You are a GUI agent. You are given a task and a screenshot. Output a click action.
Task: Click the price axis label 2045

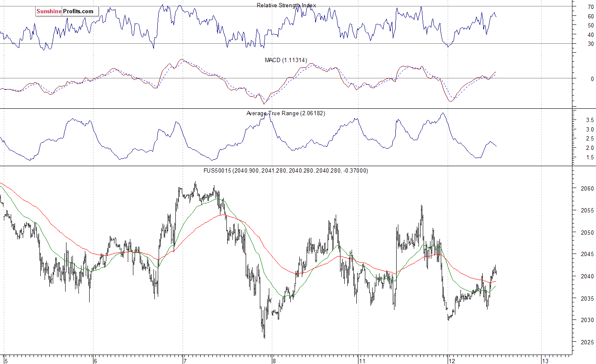tap(588, 254)
